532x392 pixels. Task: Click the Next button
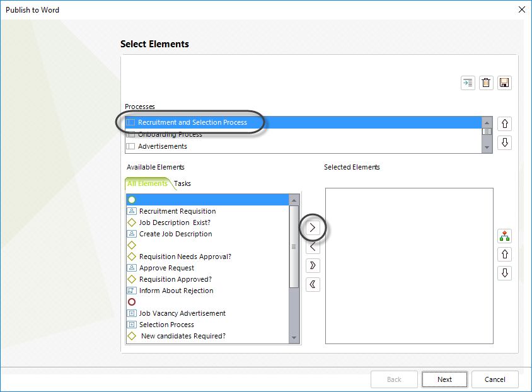(x=444, y=379)
